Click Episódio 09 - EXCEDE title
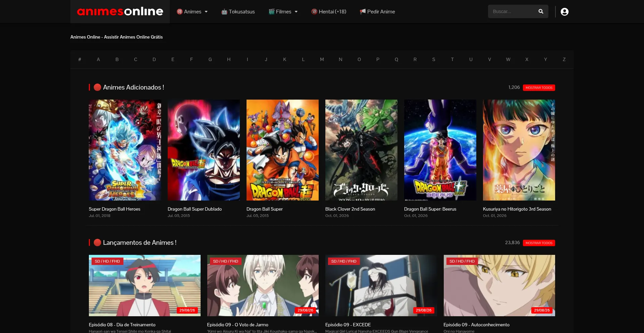Viewport: 644px width, 333px height. tap(348, 325)
